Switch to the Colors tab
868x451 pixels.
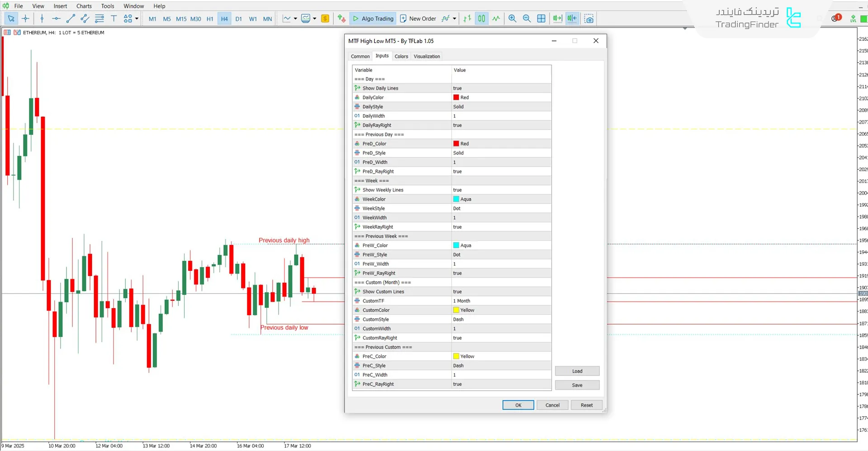point(401,56)
